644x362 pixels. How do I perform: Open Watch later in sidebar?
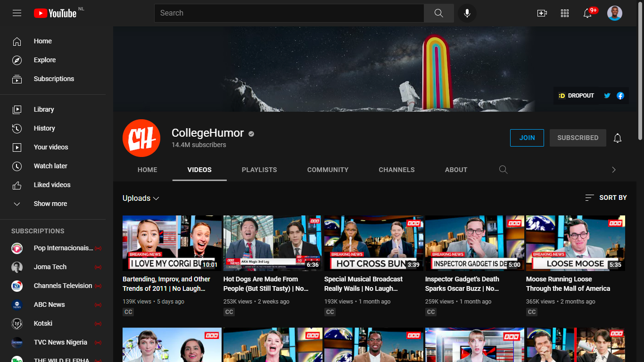click(x=53, y=166)
